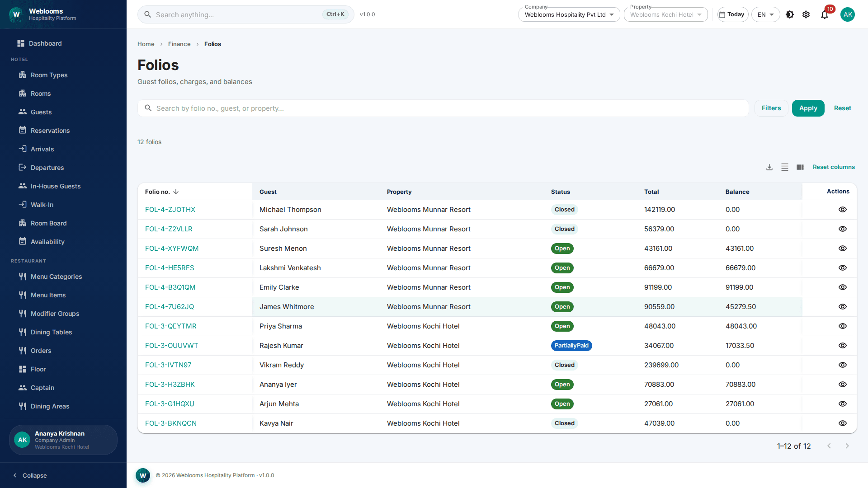Screen dimensions: 868x488
Task: Open Room Board in the sidebar
Action: pos(63,223)
